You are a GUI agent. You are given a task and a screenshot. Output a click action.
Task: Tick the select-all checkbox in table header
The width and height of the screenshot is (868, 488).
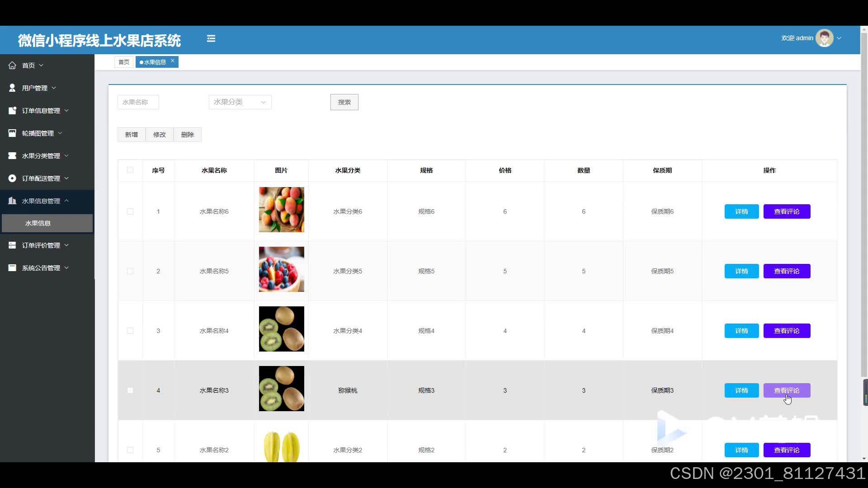point(130,170)
